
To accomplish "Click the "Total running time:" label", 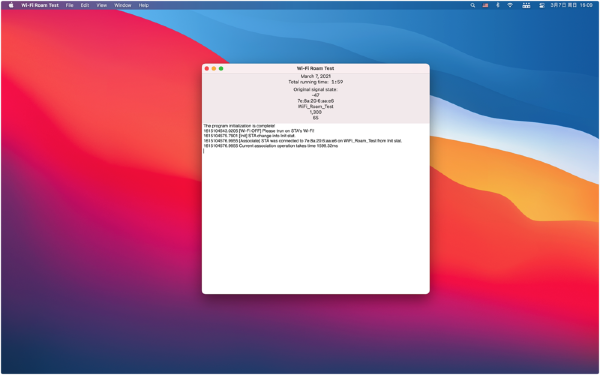I will tap(308, 82).
